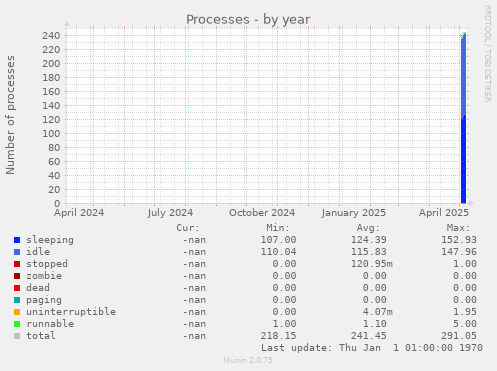Click the 'zombie' legend label
This screenshot has width=497, height=371.
click(x=44, y=276)
